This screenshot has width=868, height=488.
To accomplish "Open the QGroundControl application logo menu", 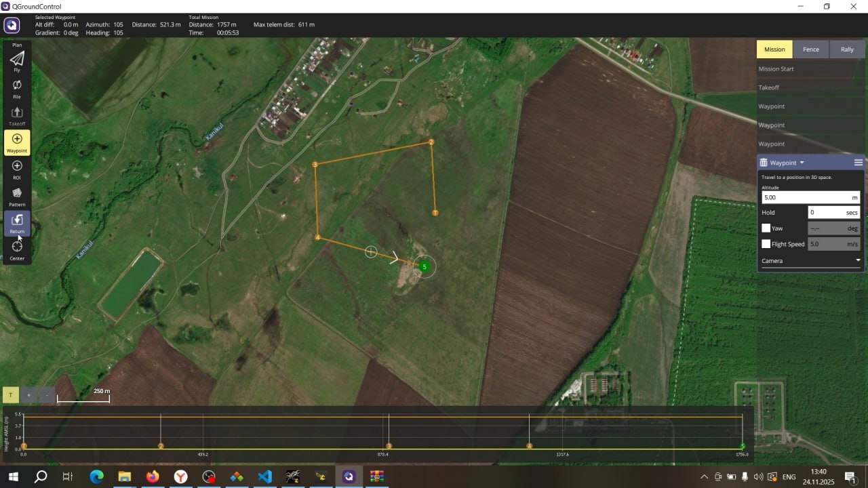I will coord(12,25).
